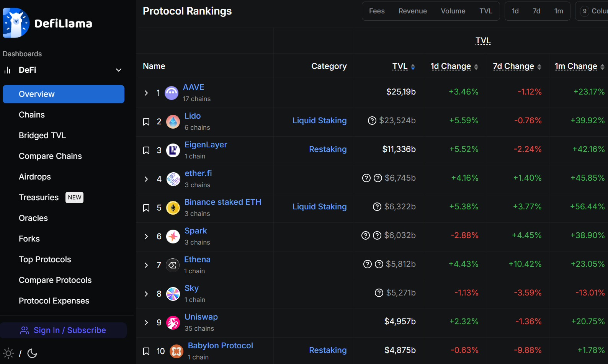
Task: Click the Spark protocol star logo
Action: coord(173,237)
